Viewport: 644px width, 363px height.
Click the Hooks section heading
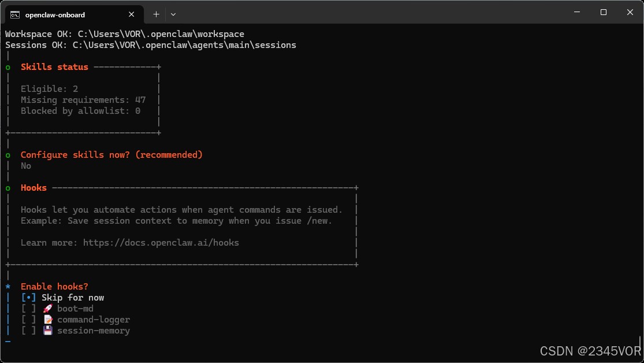33,188
